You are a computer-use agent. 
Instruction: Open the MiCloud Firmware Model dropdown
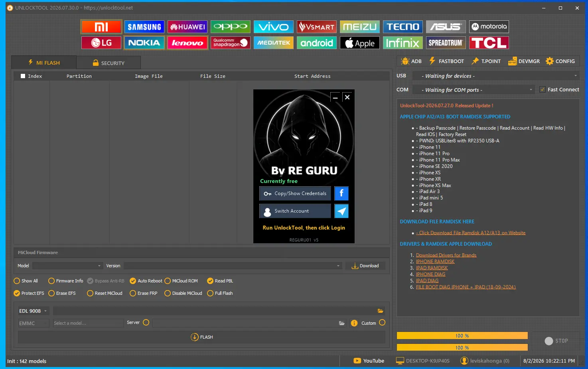click(x=67, y=266)
